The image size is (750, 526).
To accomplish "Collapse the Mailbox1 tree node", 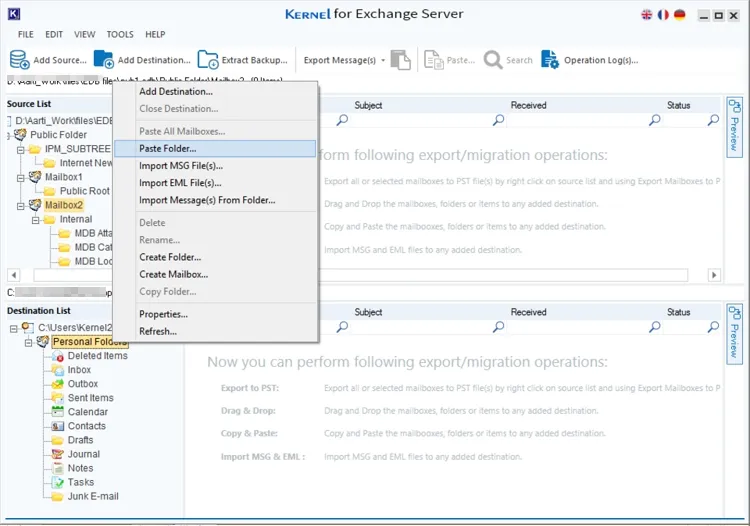I will [21, 178].
